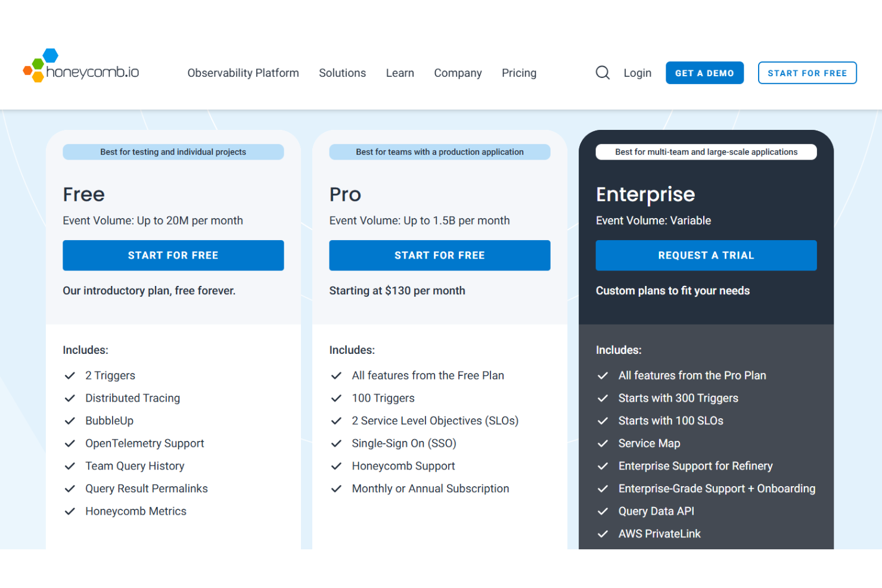
Task: Click checkmark beside 2 Triggers
Action: point(70,375)
